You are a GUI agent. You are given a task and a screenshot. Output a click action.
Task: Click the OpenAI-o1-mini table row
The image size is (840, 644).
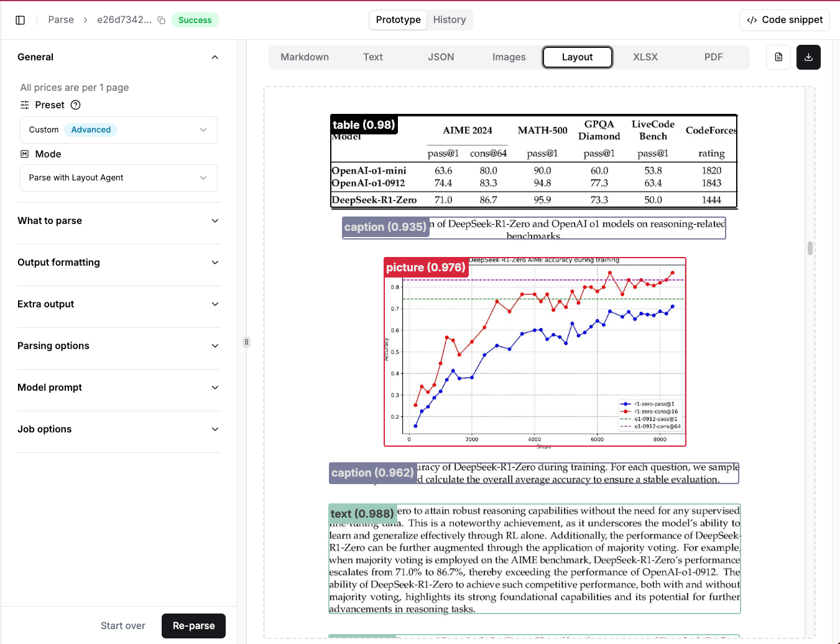pyautogui.click(x=533, y=170)
